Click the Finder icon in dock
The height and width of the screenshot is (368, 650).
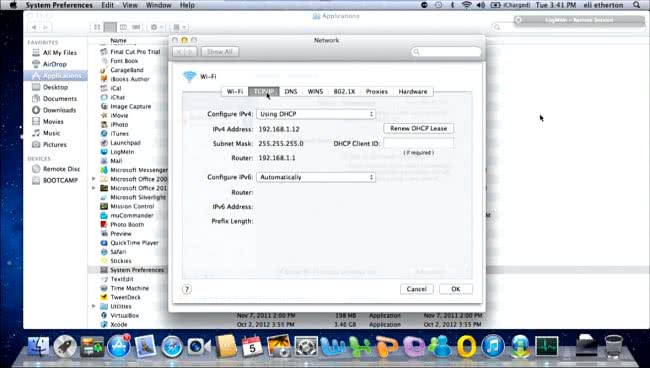click(x=39, y=346)
